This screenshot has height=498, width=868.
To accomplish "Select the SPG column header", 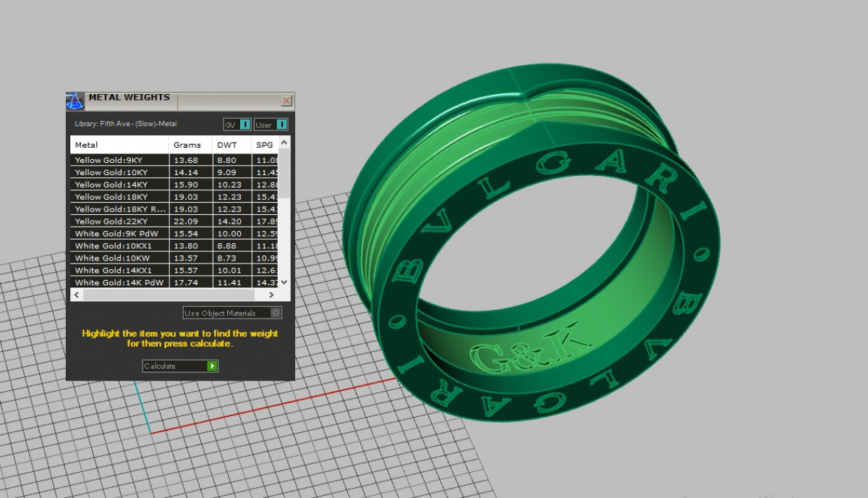I will pyautogui.click(x=265, y=145).
